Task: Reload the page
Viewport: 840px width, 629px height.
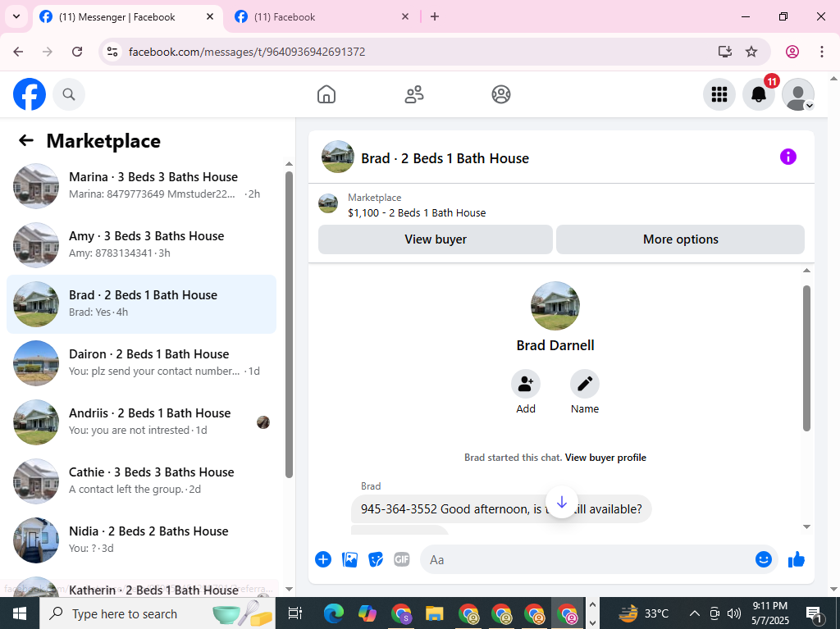Action: [77, 52]
